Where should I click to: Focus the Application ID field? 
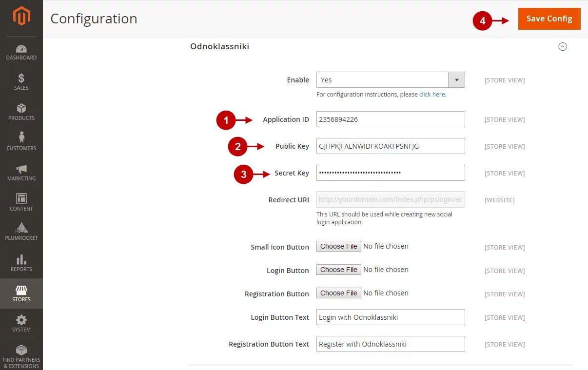(391, 119)
